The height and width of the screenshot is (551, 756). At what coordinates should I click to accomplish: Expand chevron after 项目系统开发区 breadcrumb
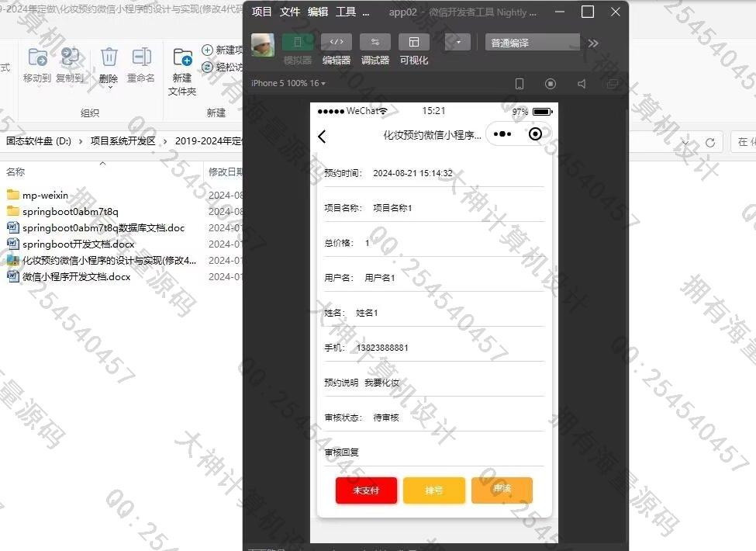165,141
